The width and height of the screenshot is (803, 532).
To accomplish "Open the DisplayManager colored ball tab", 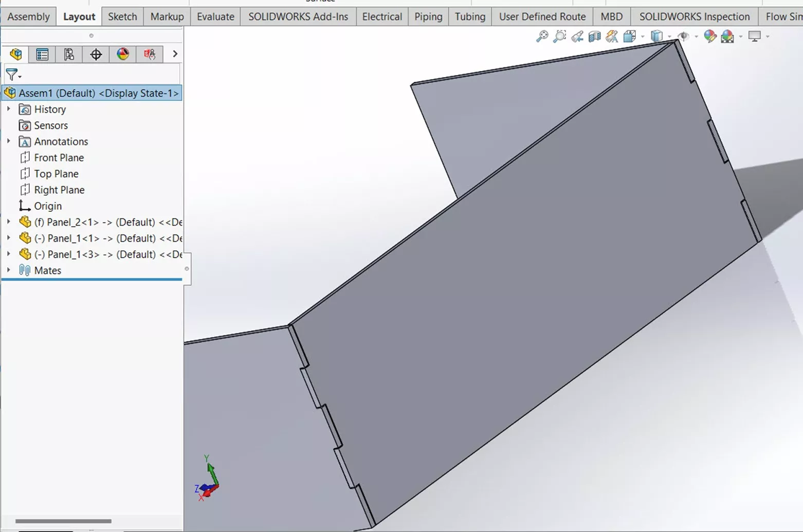I will [122, 54].
